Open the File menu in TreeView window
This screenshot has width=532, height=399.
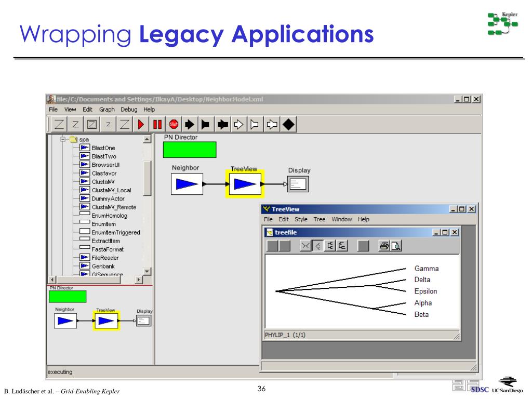pyautogui.click(x=268, y=219)
